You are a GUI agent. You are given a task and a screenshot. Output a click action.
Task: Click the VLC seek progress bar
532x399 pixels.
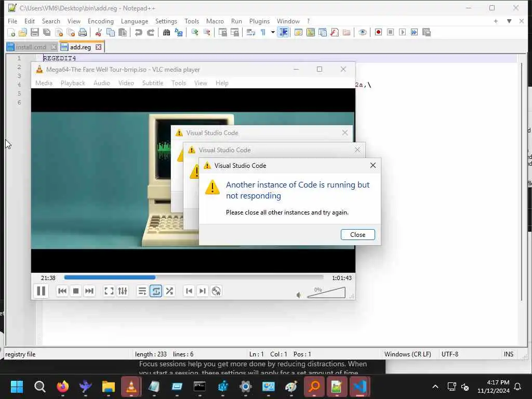click(x=194, y=277)
